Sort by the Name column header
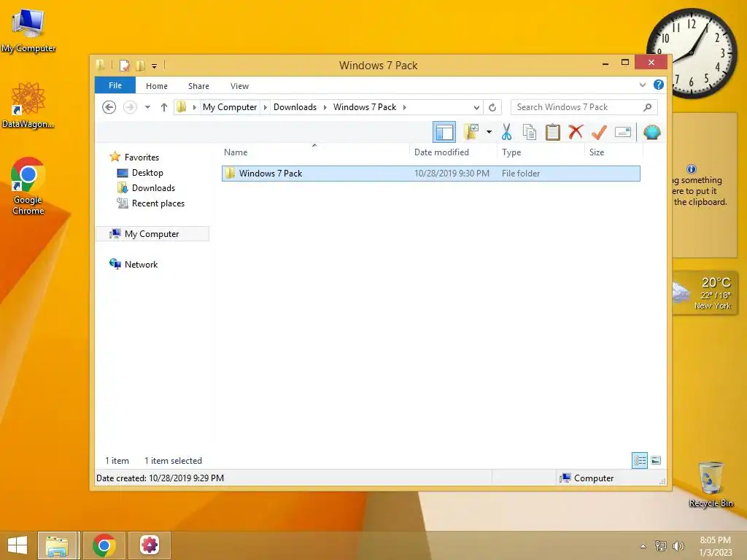The height and width of the screenshot is (560, 747). pyautogui.click(x=315, y=152)
